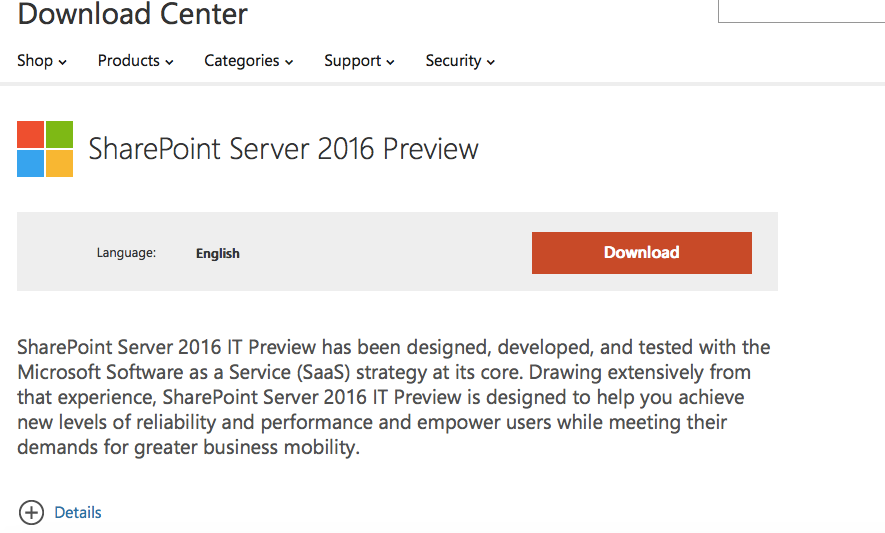This screenshot has width=885, height=533.
Task: Click the Download Center heading
Action: (133, 14)
